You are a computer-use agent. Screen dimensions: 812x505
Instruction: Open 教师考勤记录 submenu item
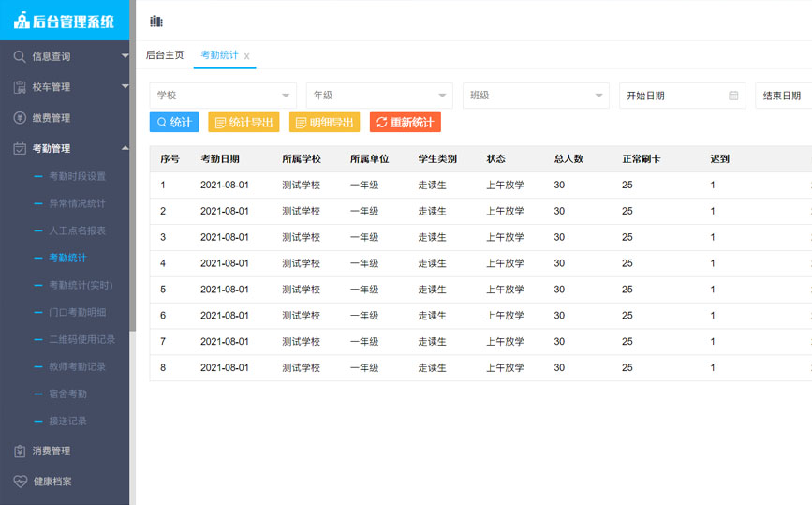[x=77, y=366]
